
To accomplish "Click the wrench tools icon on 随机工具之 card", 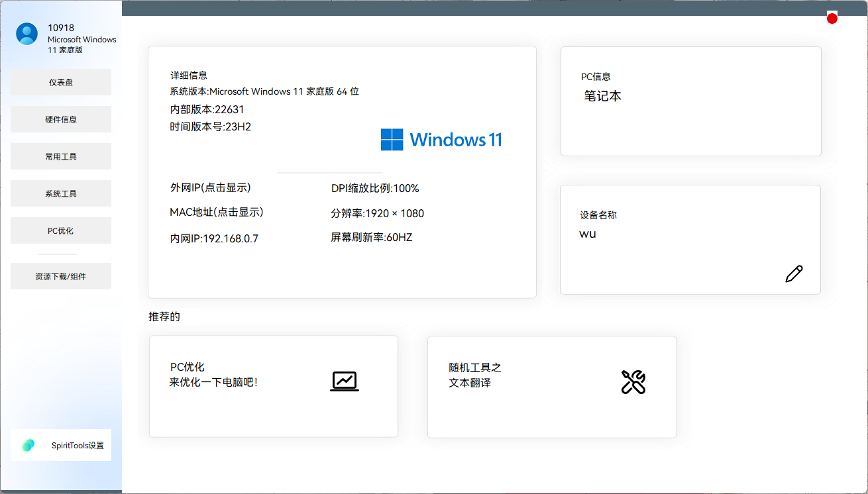I will coord(633,382).
